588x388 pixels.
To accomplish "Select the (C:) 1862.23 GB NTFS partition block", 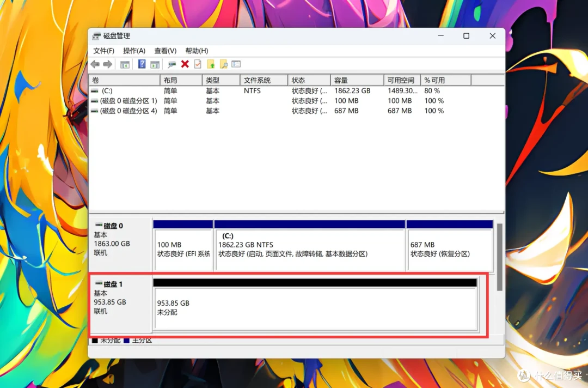I will pos(310,246).
